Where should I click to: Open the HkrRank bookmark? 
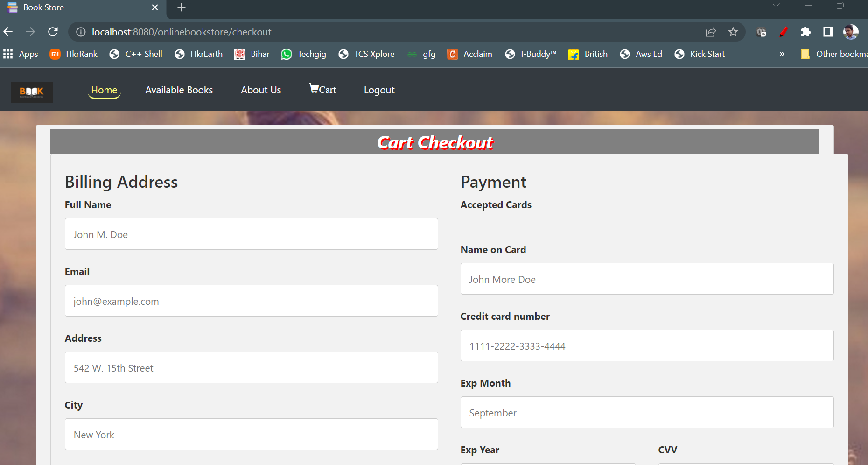pos(74,54)
